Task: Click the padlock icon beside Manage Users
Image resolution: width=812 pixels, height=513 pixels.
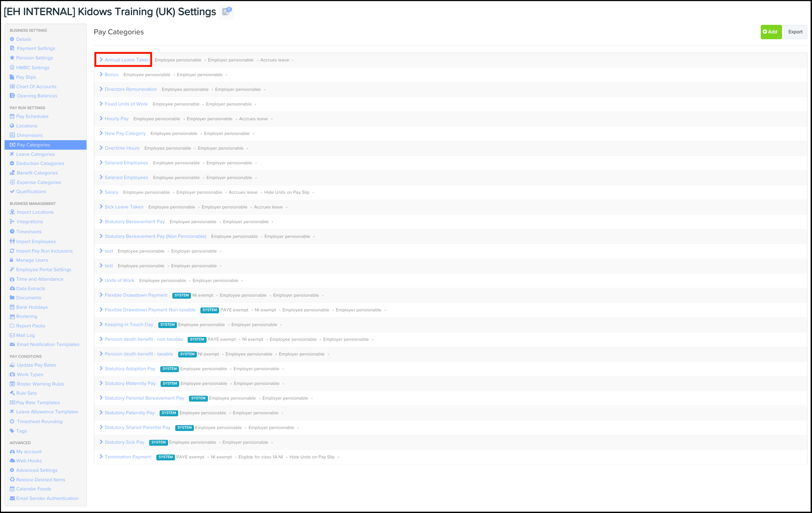Action: click(12, 260)
